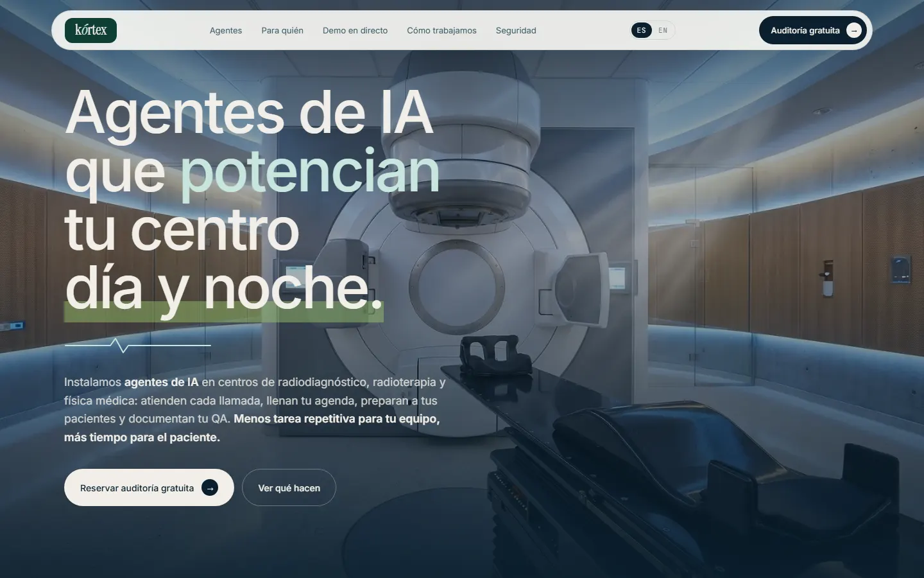The image size is (924, 578).
Task: Switch language to EN
Action: pos(663,30)
